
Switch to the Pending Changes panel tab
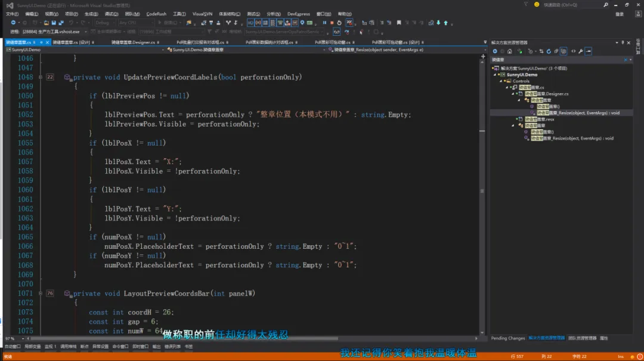(507, 338)
